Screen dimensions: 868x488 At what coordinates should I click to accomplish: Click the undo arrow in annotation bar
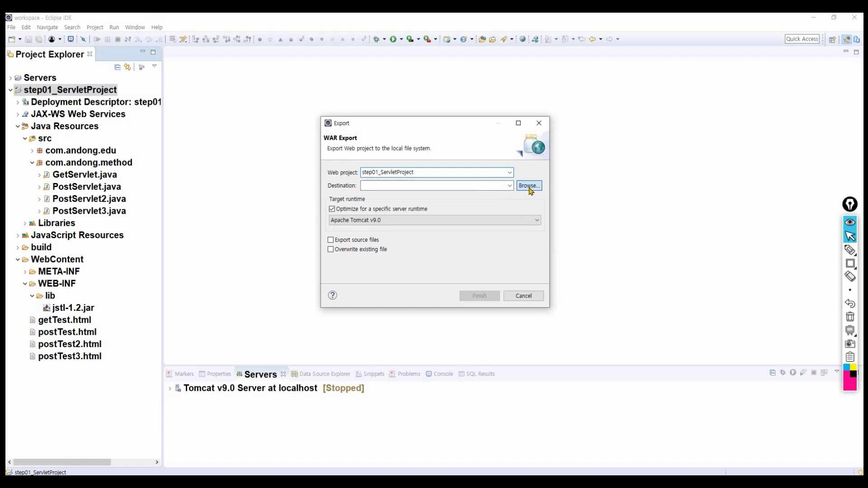pos(850,303)
